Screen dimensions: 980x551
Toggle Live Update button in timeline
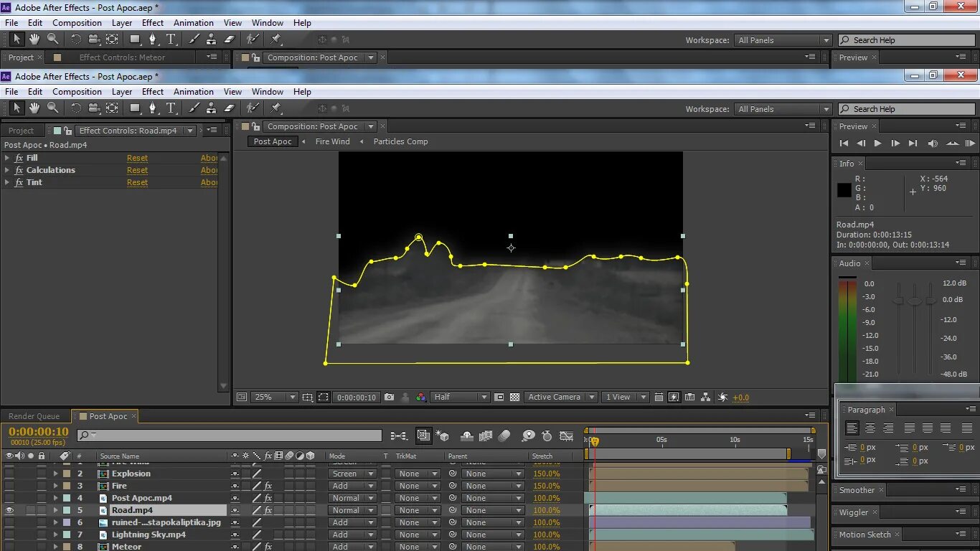[x=423, y=435]
